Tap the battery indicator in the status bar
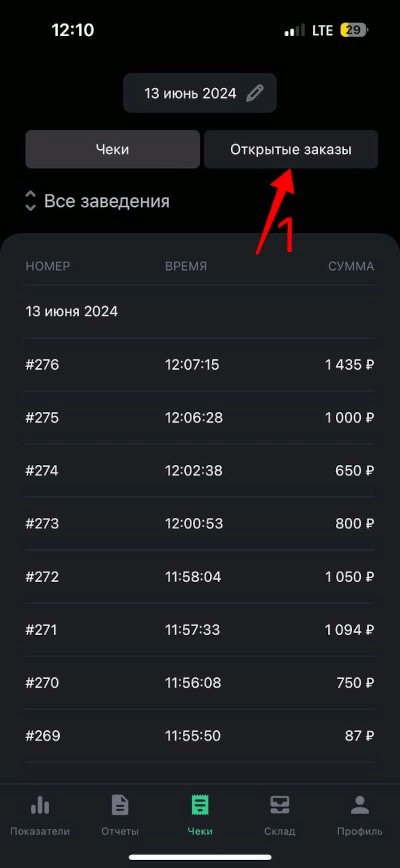 355,30
